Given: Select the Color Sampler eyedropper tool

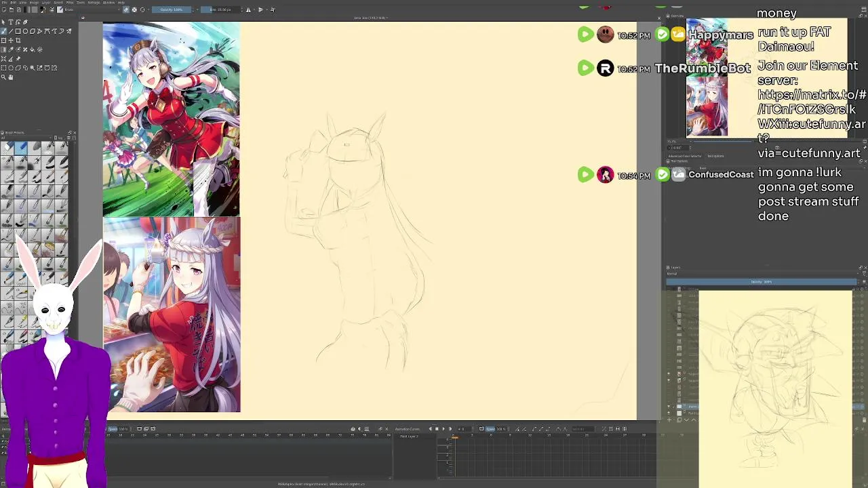Looking at the screenshot, I should pos(11,49).
